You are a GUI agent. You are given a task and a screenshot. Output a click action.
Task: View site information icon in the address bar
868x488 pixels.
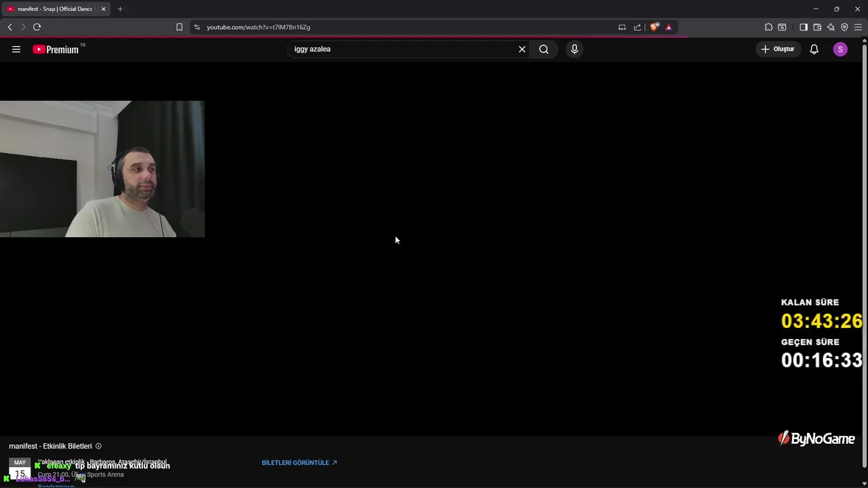pyautogui.click(x=197, y=27)
